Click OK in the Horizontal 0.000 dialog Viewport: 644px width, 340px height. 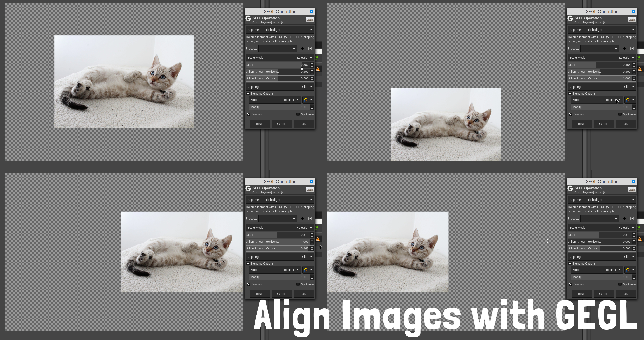(x=625, y=294)
